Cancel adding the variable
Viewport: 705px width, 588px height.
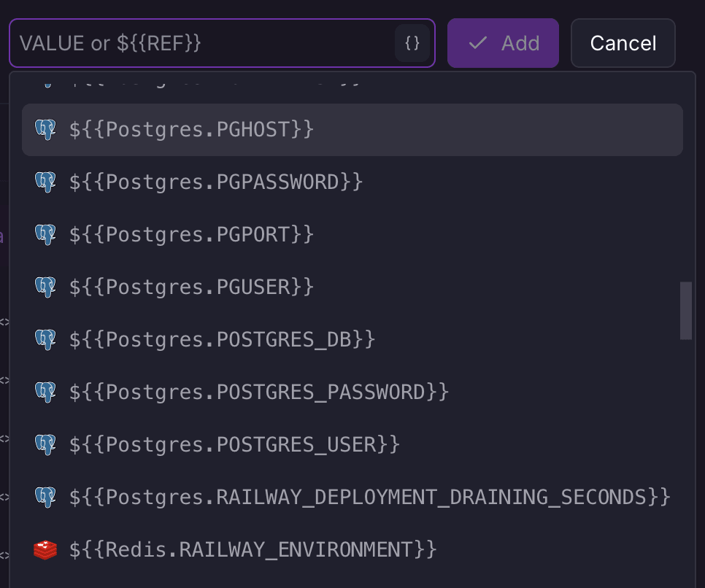[x=623, y=43]
